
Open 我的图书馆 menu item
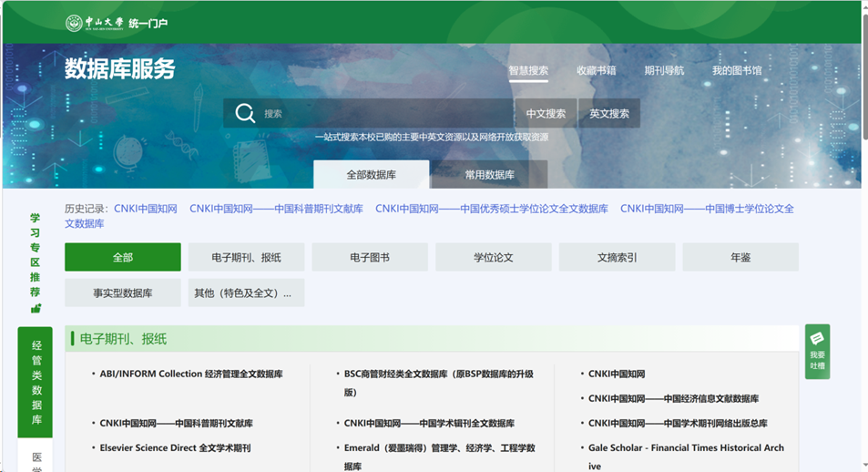[x=737, y=70]
